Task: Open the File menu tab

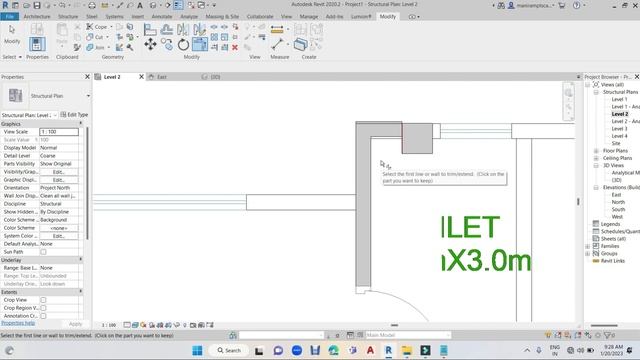Action: (x=9, y=16)
